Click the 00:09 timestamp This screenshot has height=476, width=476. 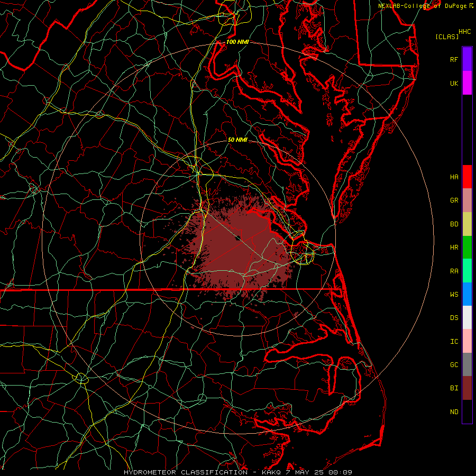[x=340, y=472]
